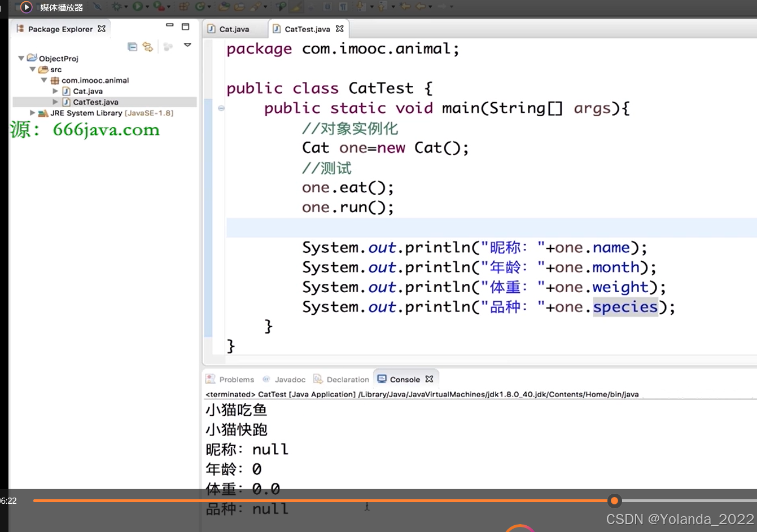Click the Debug bug icon in toolbar
Image resolution: width=757 pixels, height=532 pixels.
117,7
